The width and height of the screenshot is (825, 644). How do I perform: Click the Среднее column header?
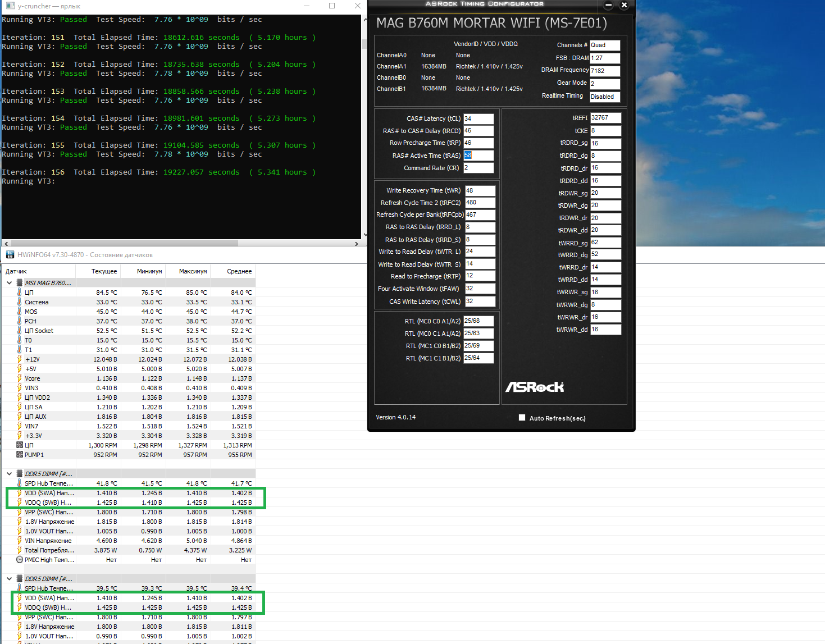(x=233, y=271)
